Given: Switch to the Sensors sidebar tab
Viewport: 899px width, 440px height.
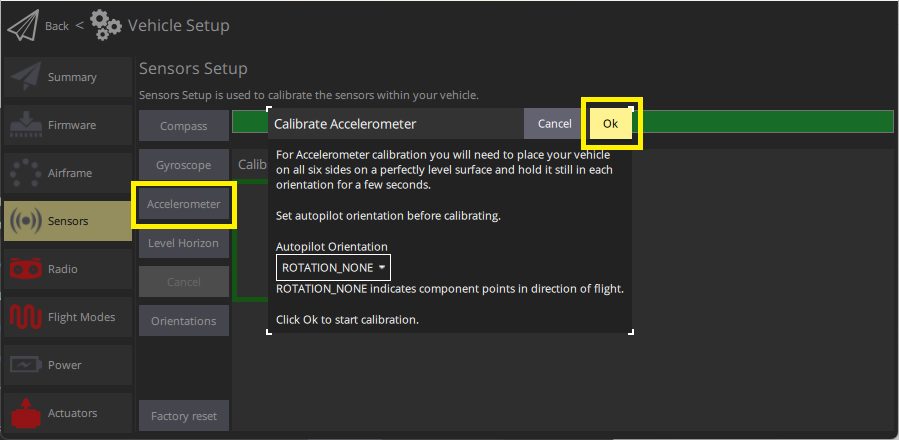Looking at the screenshot, I should pyautogui.click(x=67, y=221).
